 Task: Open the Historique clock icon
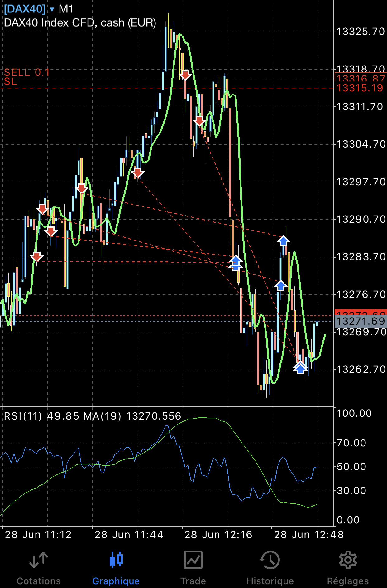(x=270, y=560)
